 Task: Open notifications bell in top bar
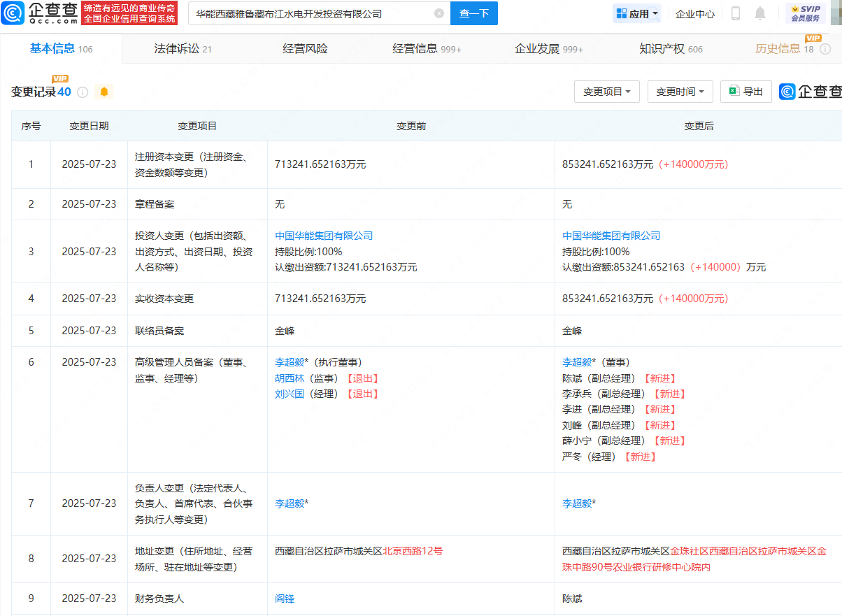click(x=760, y=13)
